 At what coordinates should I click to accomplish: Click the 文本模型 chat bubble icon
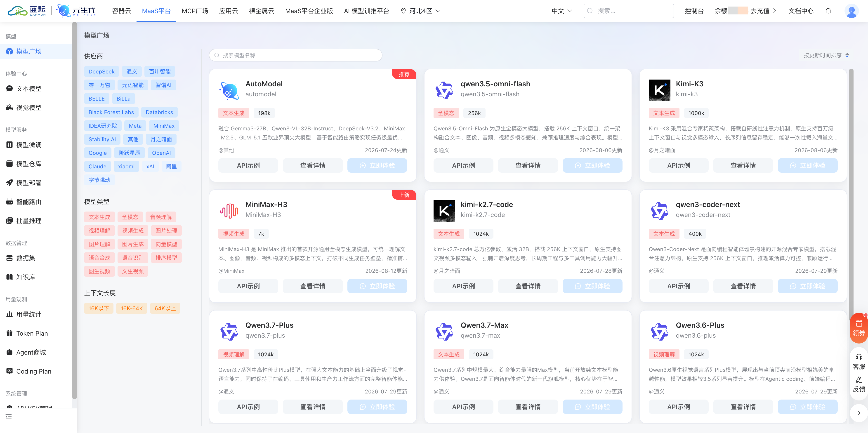click(x=9, y=89)
